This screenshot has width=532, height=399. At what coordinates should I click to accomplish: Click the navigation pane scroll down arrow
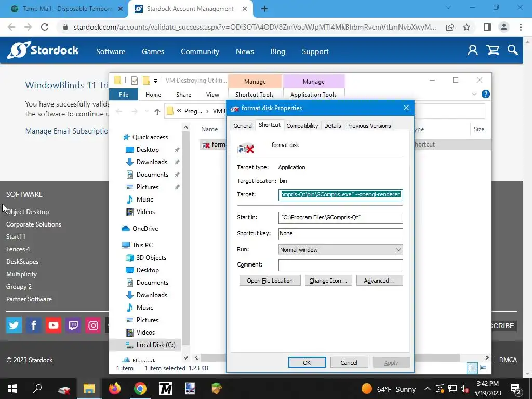(185, 357)
